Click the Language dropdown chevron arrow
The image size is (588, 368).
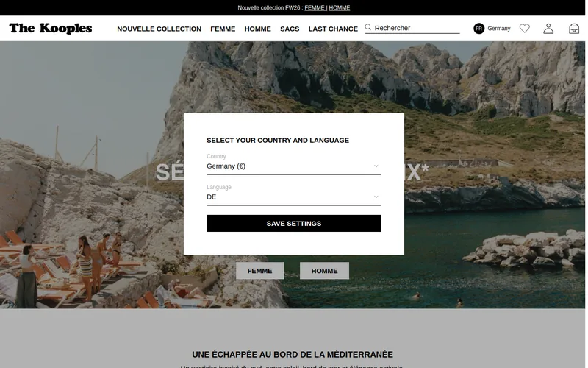(377, 197)
